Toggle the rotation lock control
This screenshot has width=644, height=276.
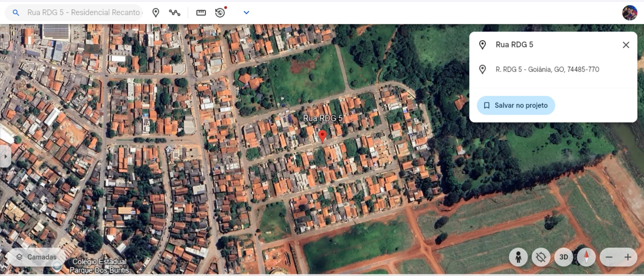coord(541,257)
